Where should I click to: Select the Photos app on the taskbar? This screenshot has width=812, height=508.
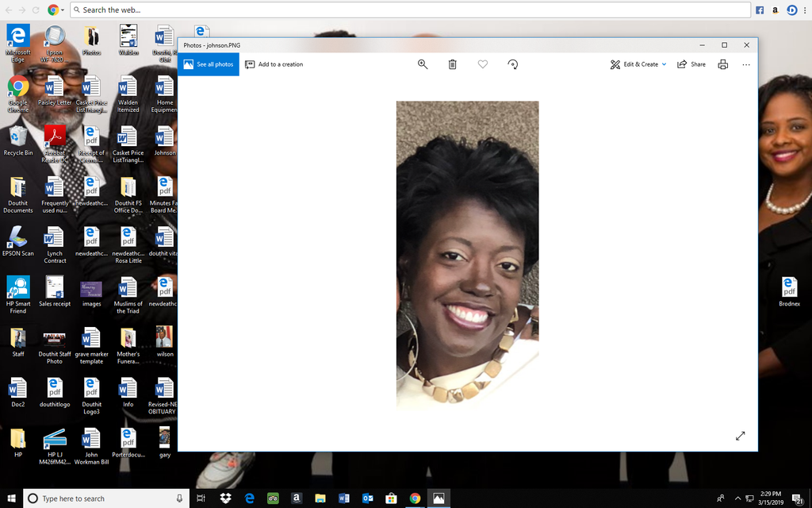(x=439, y=498)
